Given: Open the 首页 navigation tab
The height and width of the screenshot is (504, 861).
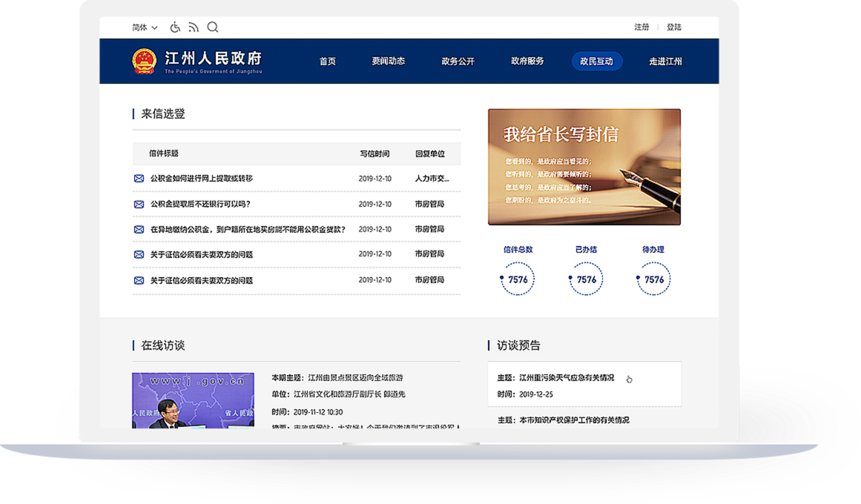Looking at the screenshot, I should 328,62.
